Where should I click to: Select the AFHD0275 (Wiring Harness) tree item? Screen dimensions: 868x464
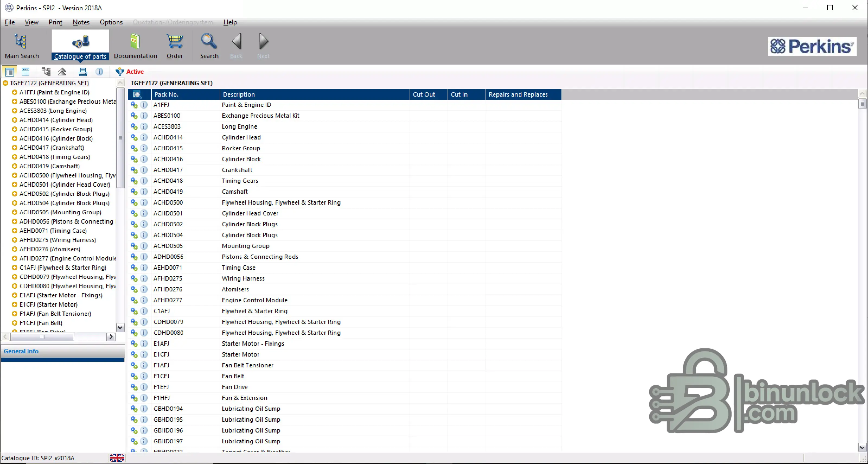[58, 240]
